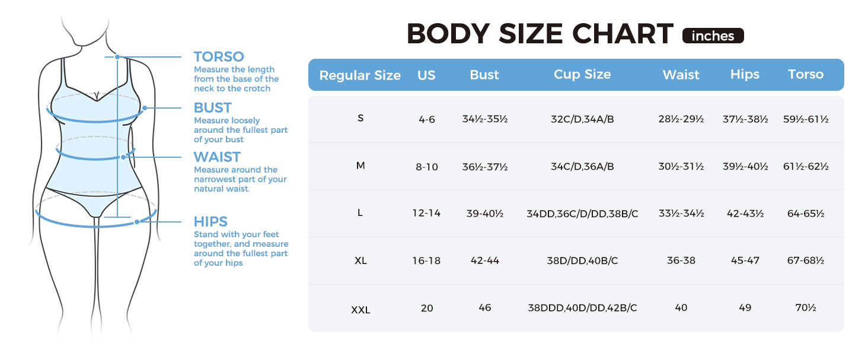Click the "BODY SIZE CHART" title
868x356 pixels.
540,34
